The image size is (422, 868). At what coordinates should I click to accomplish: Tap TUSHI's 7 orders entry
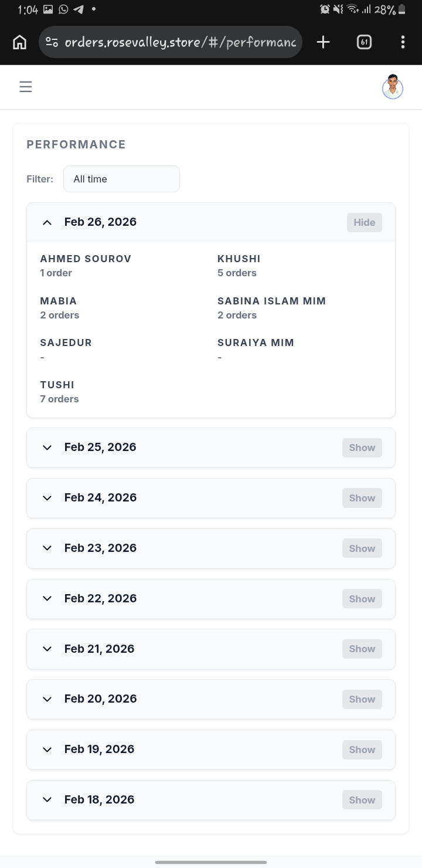click(59, 399)
